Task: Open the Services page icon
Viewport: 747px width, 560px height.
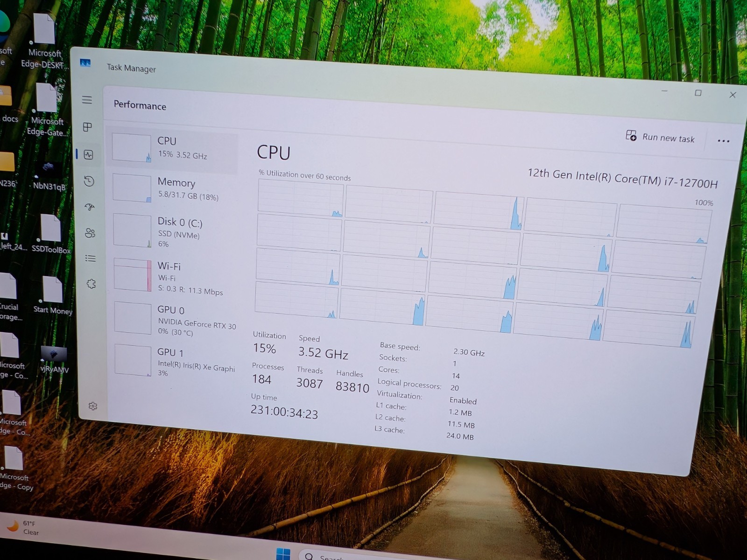Action: (x=91, y=284)
